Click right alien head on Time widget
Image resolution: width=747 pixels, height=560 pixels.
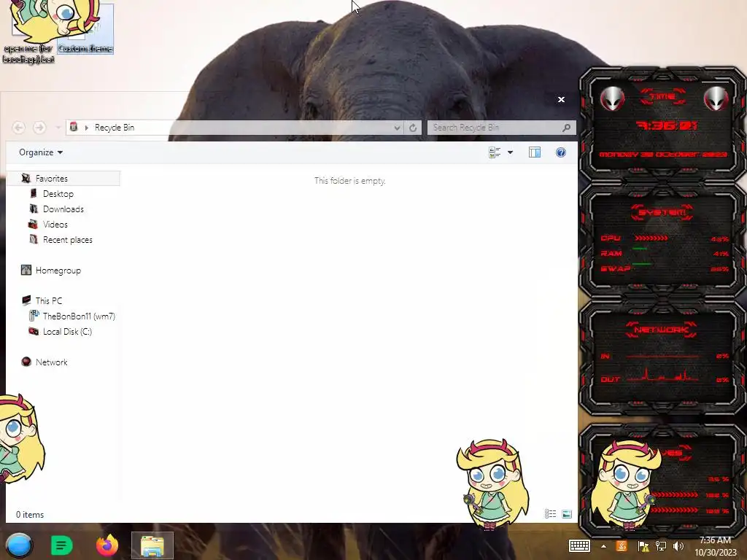click(716, 99)
